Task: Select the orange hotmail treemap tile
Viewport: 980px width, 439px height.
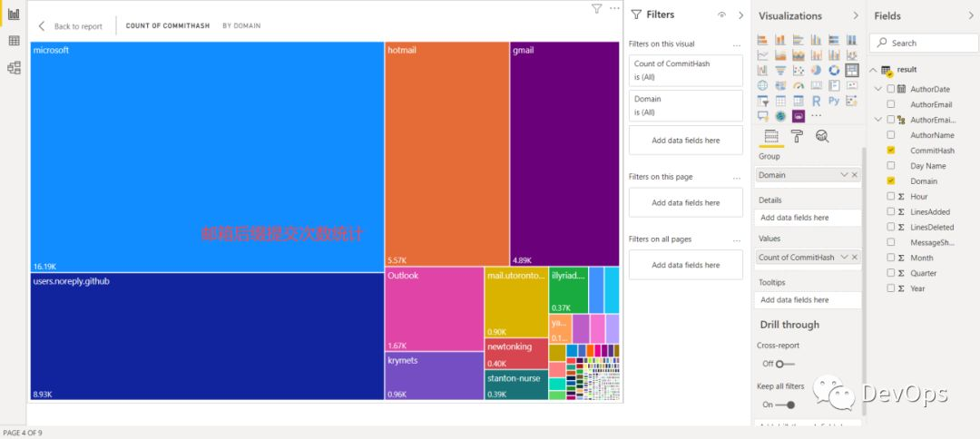Action: pyautogui.click(x=446, y=153)
